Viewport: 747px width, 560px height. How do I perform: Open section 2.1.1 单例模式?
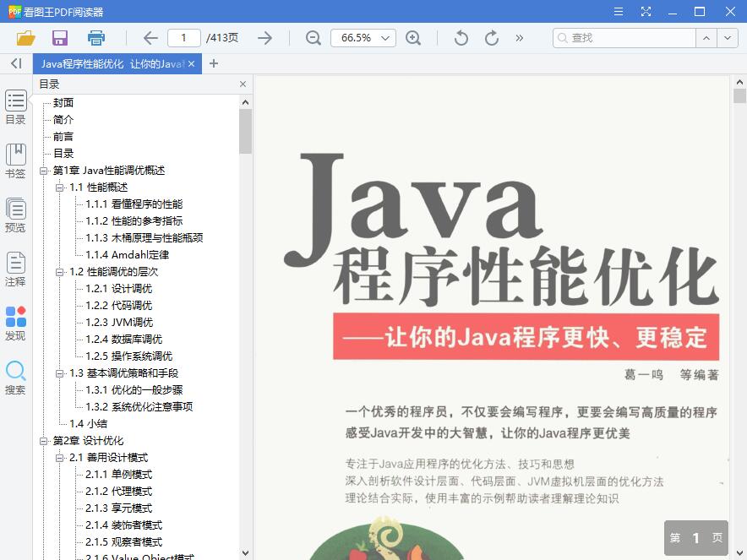(118, 475)
